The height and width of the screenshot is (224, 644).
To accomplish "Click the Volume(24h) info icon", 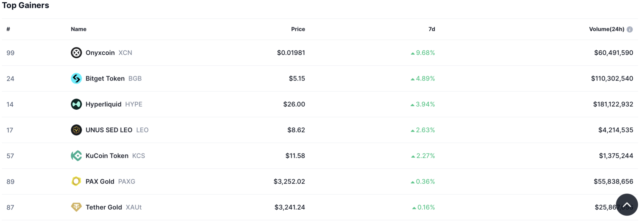I will point(630,30).
